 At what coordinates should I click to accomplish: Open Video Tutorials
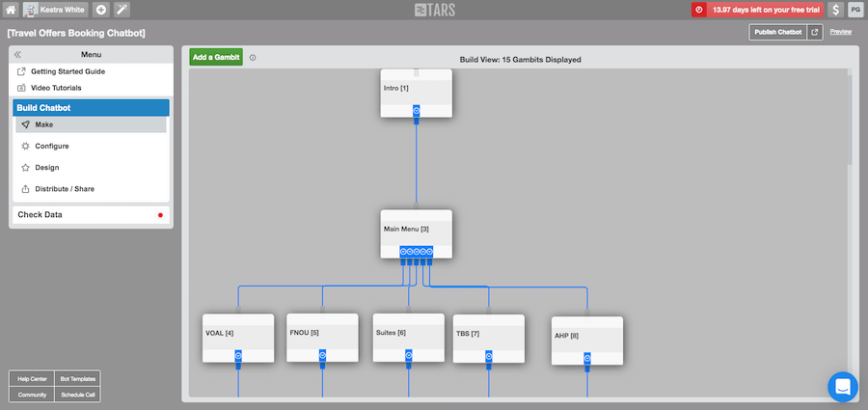point(56,88)
